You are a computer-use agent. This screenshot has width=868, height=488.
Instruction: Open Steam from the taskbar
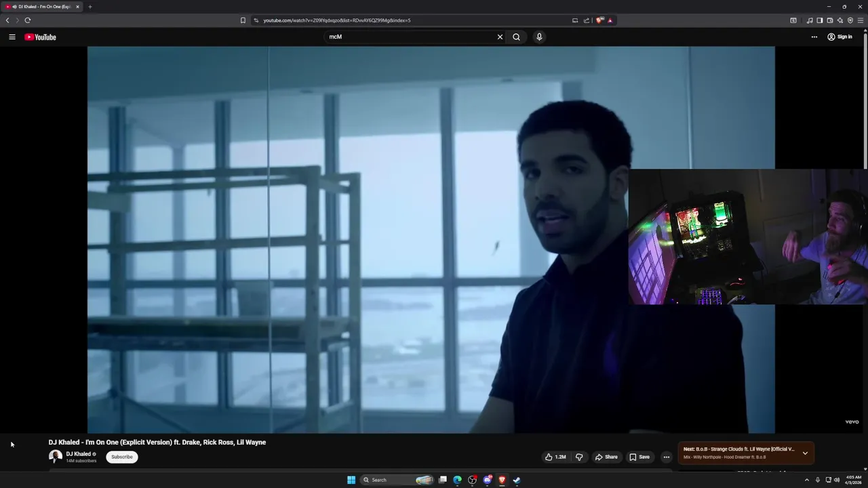point(517,480)
